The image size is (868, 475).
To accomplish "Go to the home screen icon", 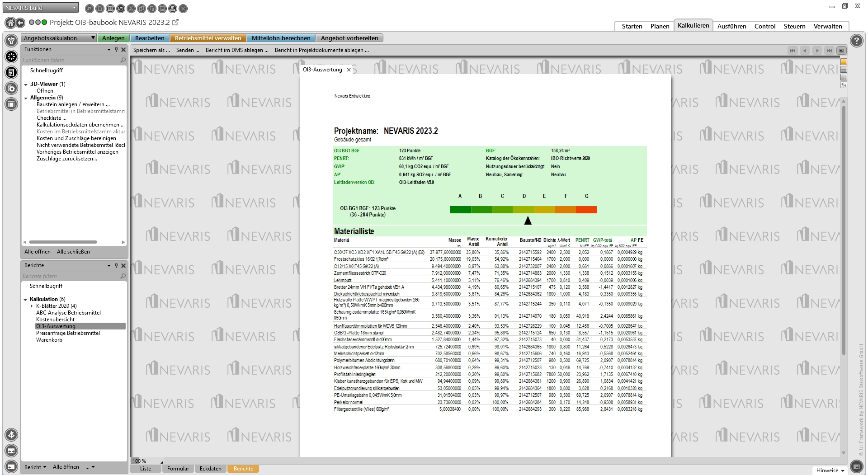I will (10, 22).
